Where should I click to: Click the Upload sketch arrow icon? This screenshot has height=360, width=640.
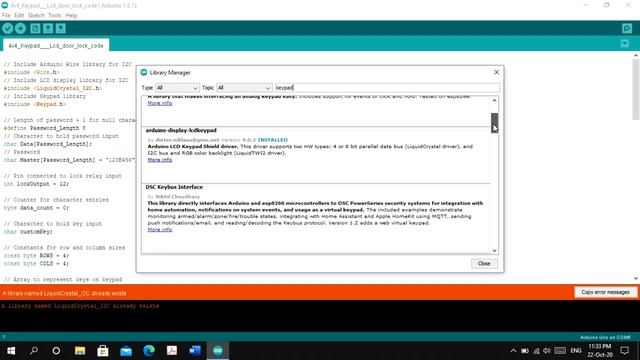(20, 28)
